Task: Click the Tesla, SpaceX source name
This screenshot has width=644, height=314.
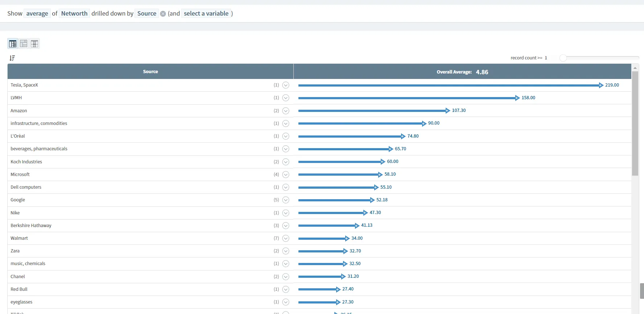Action: point(24,85)
